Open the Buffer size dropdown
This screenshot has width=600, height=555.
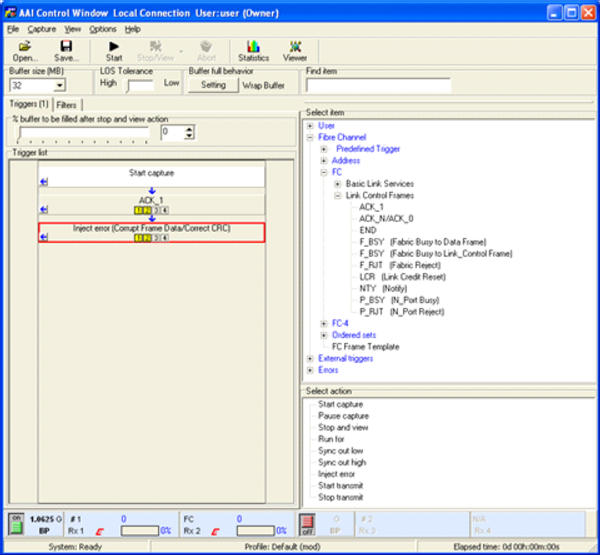pos(60,86)
